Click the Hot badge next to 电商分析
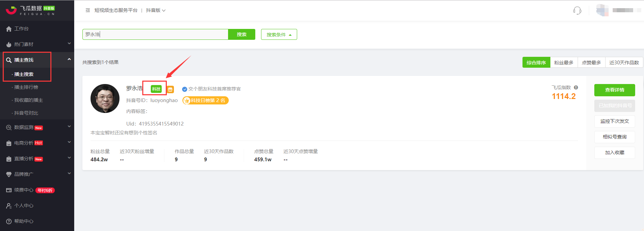Screen dimensions: 644x231 tap(38, 143)
